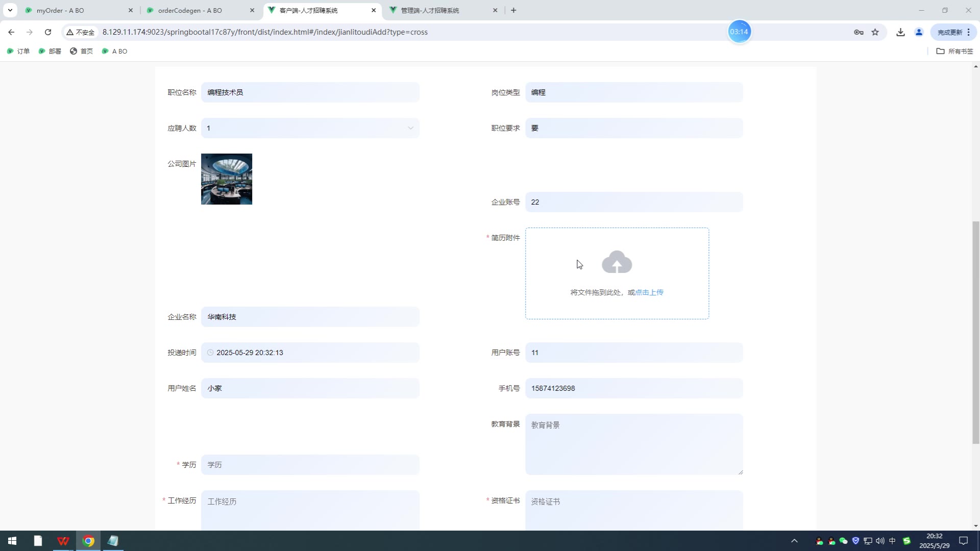This screenshot has width=980, height=551.
Task: Open the 订单 bookmark
Action: [x=18, y=51]
